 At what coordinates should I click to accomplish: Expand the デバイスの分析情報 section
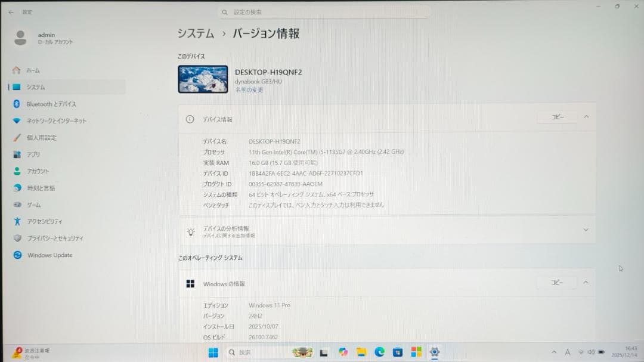point(585,229)
